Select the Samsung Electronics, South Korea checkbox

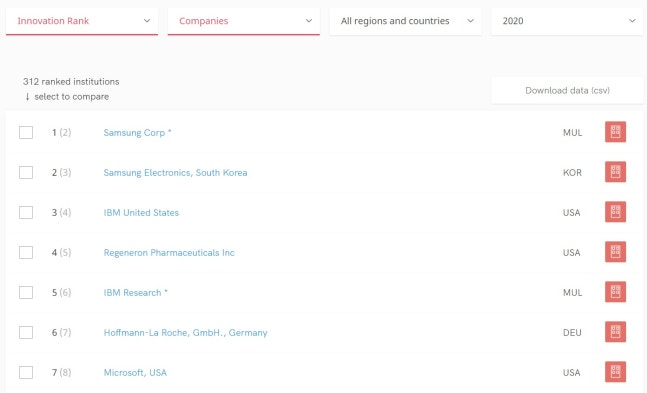tap(26, 173)
